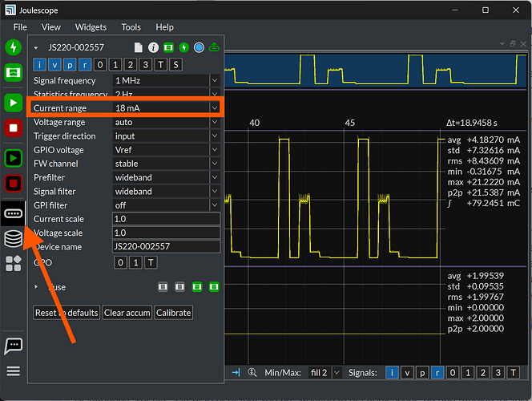Open the Prefilter dropdown
Image resolution: width=532 pixels, height=401 pixels.
[167, 177]
